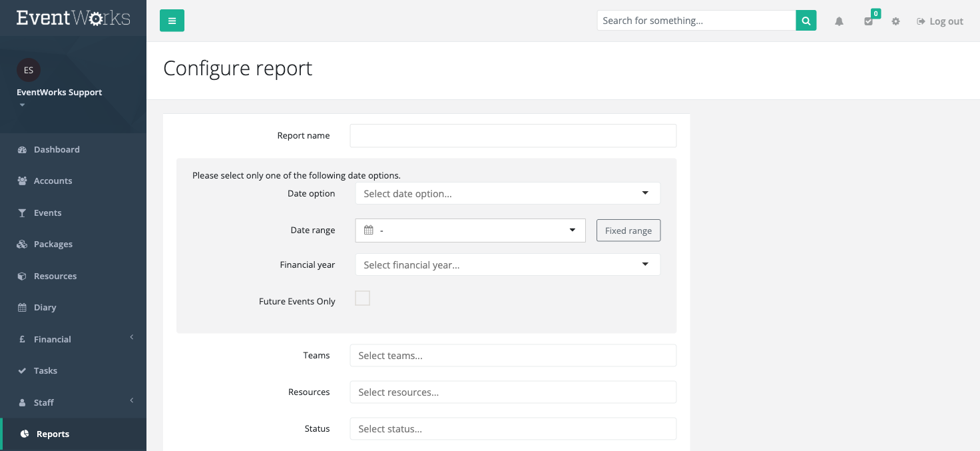Click the green search magnifier button
Screen dimensions: 980x451
click(x=806, y=21)
